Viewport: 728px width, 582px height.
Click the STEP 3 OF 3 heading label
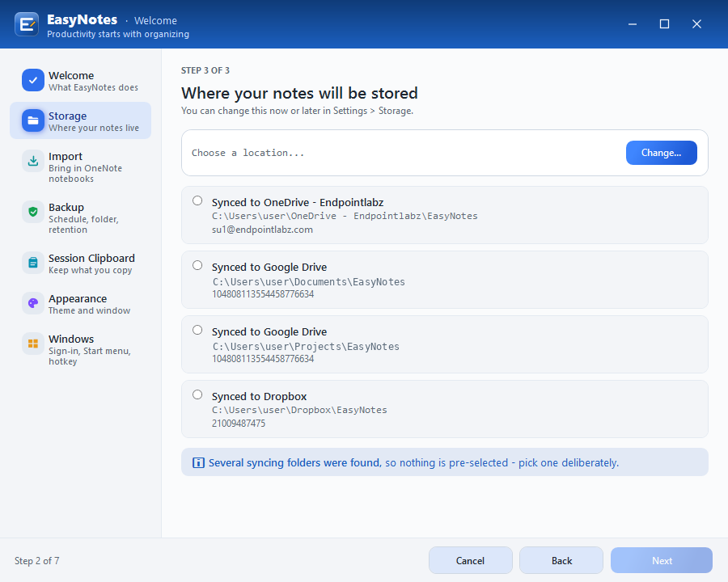[x=205, y=70]
